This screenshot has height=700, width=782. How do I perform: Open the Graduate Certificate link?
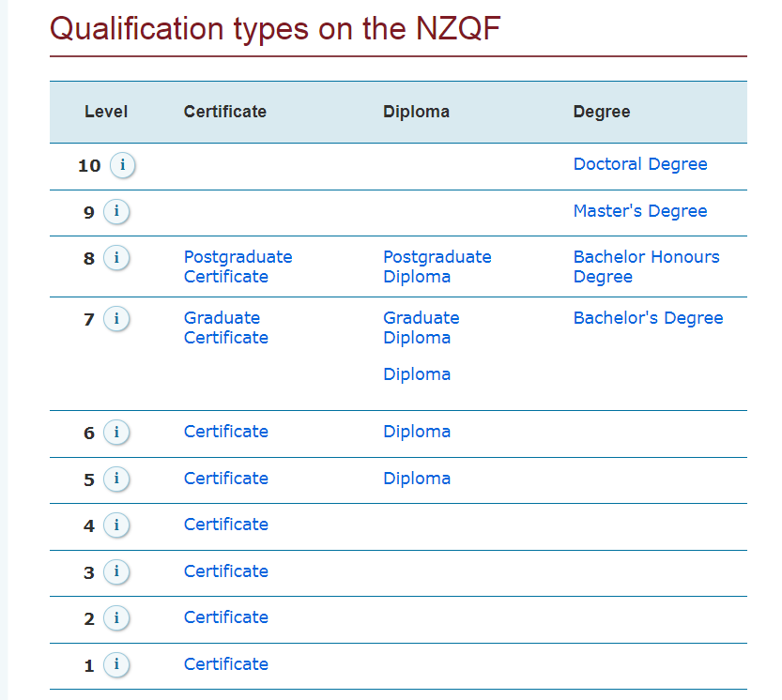coord(226,327)
